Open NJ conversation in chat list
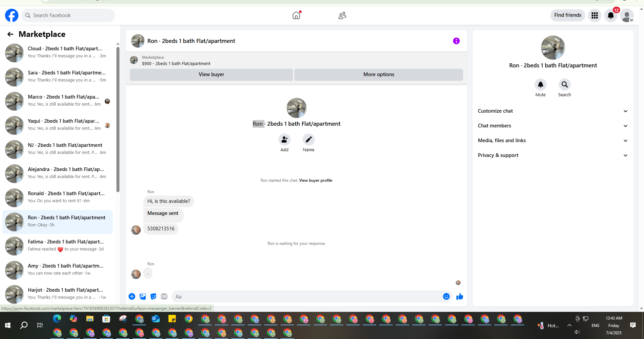 click(x=57, y=149)
